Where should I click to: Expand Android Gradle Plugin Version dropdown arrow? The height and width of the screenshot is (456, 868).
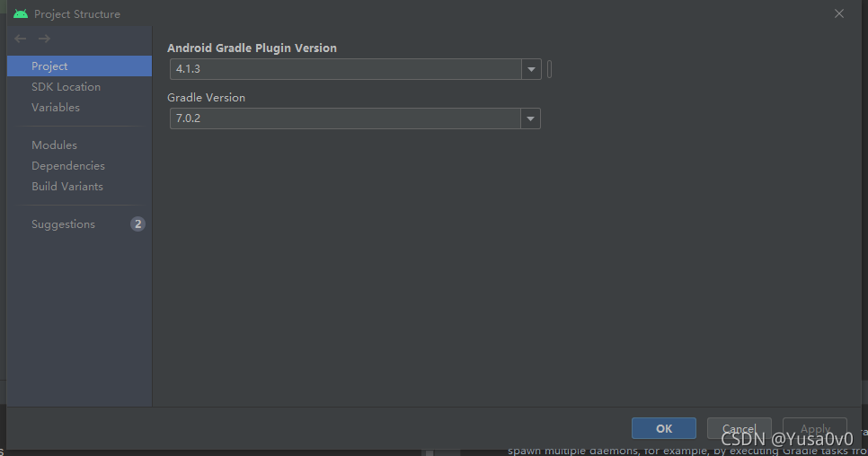pos(531,69)
